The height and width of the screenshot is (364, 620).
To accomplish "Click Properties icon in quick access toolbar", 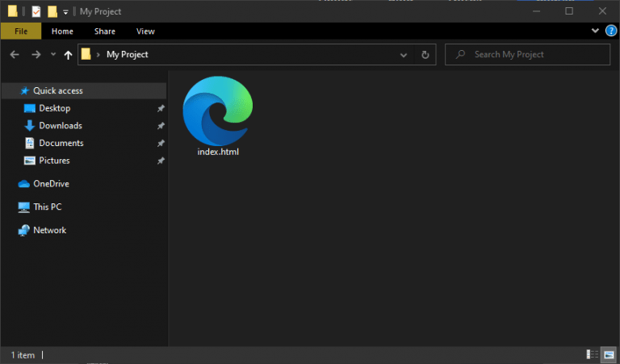I will (36, 11).
